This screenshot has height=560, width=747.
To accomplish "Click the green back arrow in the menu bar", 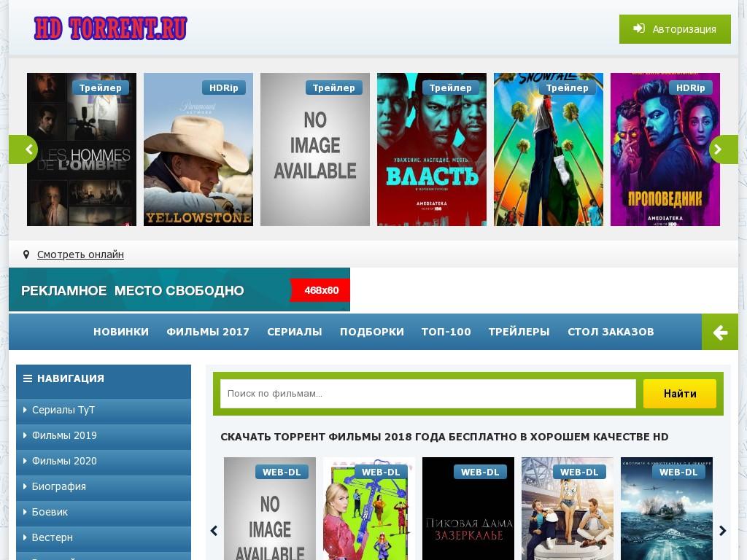I will 720,332.
